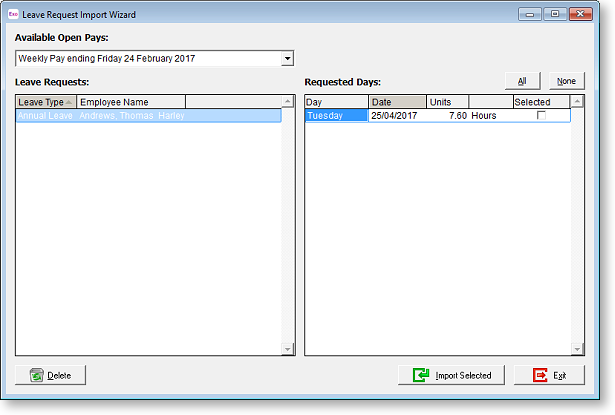615x415 pixels.
Task: Click the application icon in title bar
Action: pyautogui.click(x=13, y=15)
